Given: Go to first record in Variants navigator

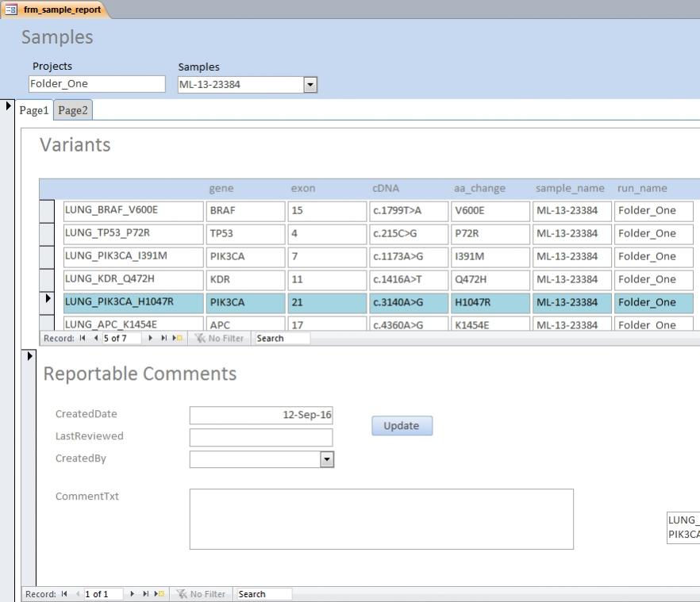Looking at the screenshot, I should point(83,338).
